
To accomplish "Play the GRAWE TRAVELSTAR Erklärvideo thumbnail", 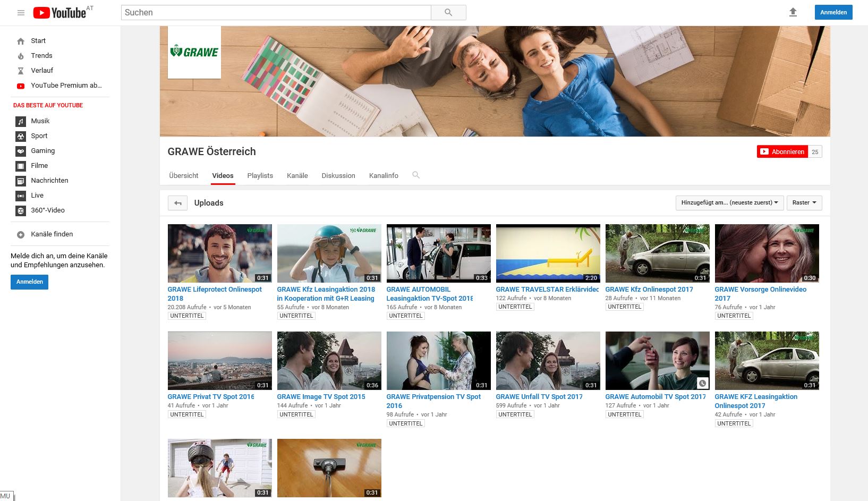I will pos(548,253).
